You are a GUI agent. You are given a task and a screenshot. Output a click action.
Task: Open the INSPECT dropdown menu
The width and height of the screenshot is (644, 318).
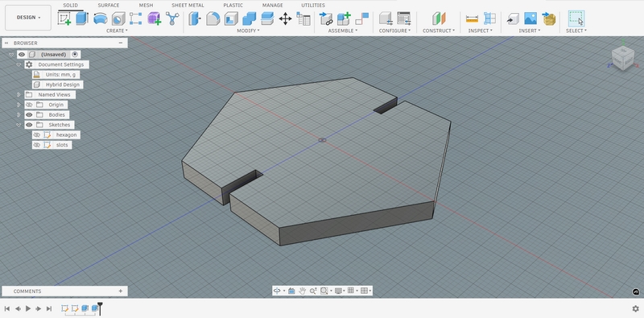click(480, 31)
